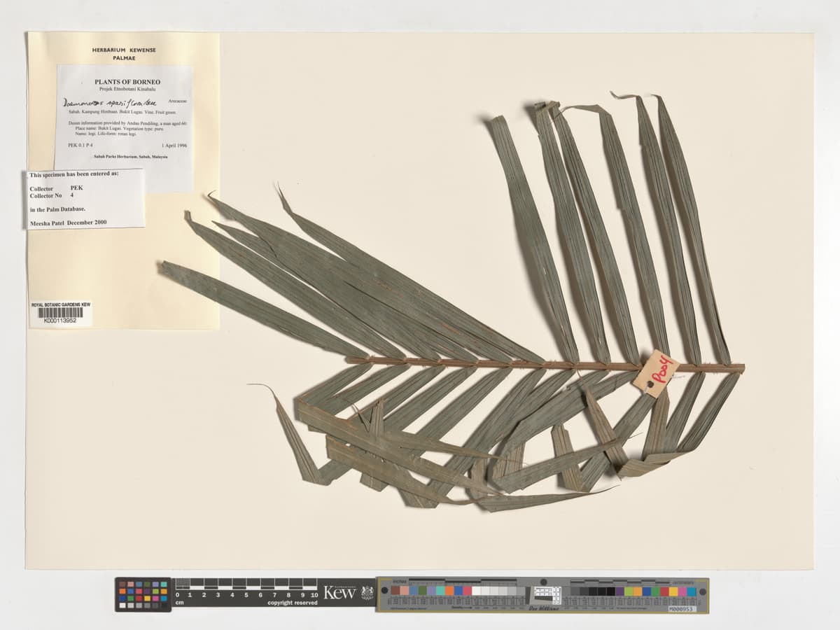840x630 pixels.
Task: Click the red 'P004' paper tag
Action: pyautogui.click(x=657, y=374)
